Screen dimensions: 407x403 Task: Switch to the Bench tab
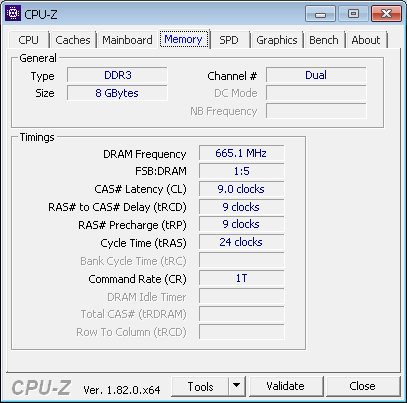[324, 40]
